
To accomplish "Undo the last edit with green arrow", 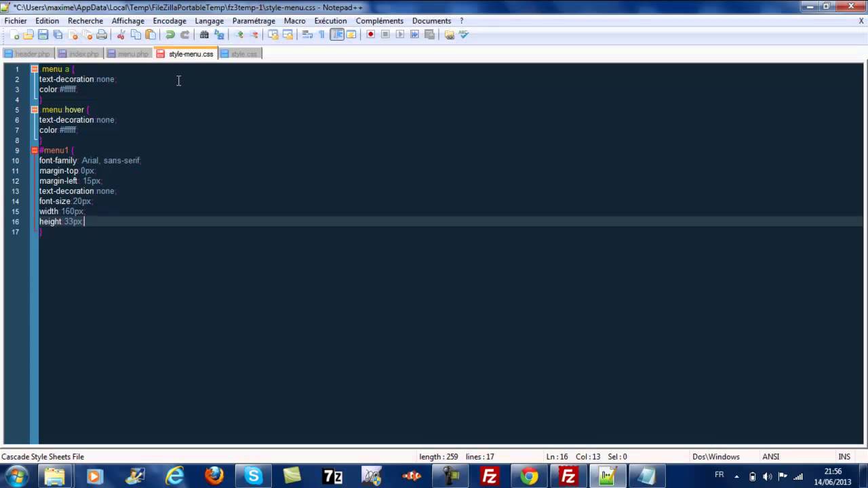I will [170, 35].
